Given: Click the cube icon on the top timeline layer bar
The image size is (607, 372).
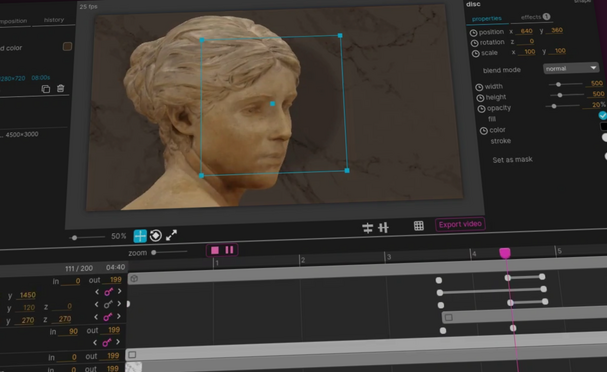Looking at the screenshot, I should 134,279.
